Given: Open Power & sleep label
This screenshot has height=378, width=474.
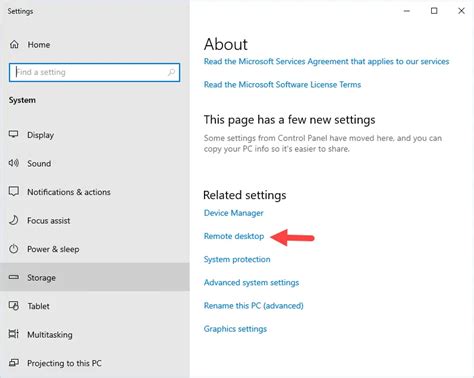Looking at the screenshot, I should (x=53, y=249).
